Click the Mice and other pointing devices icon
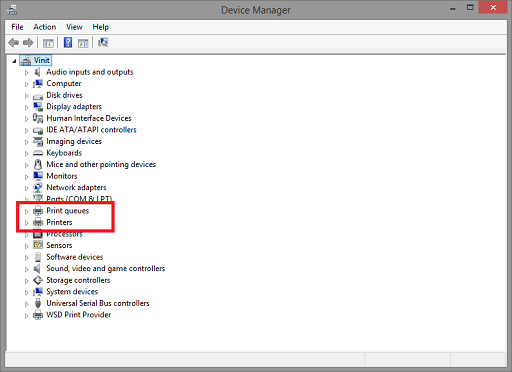This screenshot has width=512, height=372. tap(38, 164)
